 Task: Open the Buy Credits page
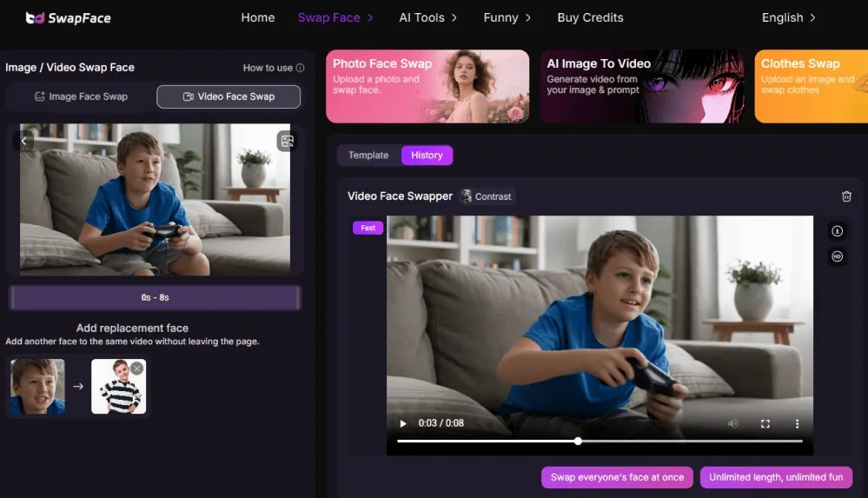pos(590,17)
